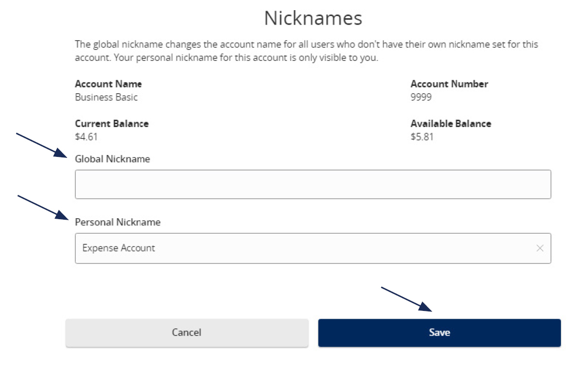Click the account name 'Business Basic'
This screenshot has width=588, height=365.
(x=106, y=97)
